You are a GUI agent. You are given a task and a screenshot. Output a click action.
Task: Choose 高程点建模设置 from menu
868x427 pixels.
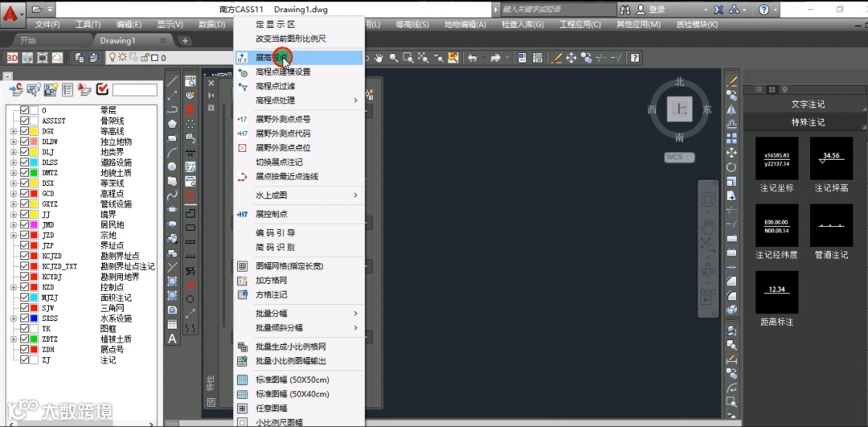[298, 72]
